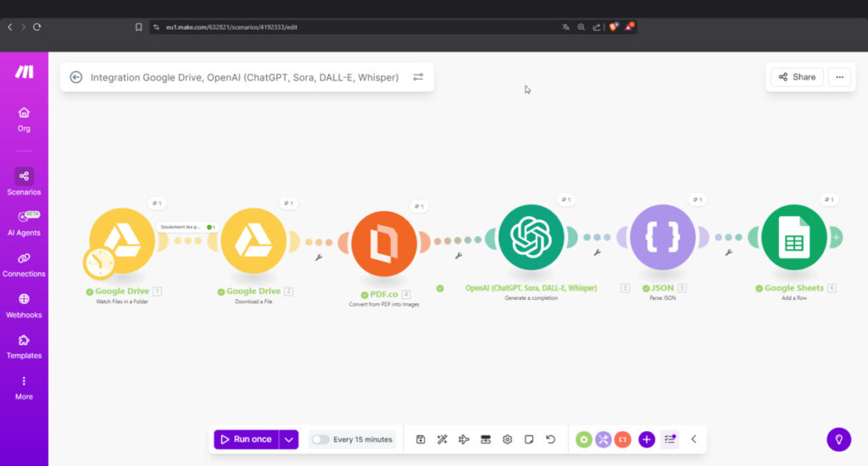Click the scenario name title field

coord(244,77)
